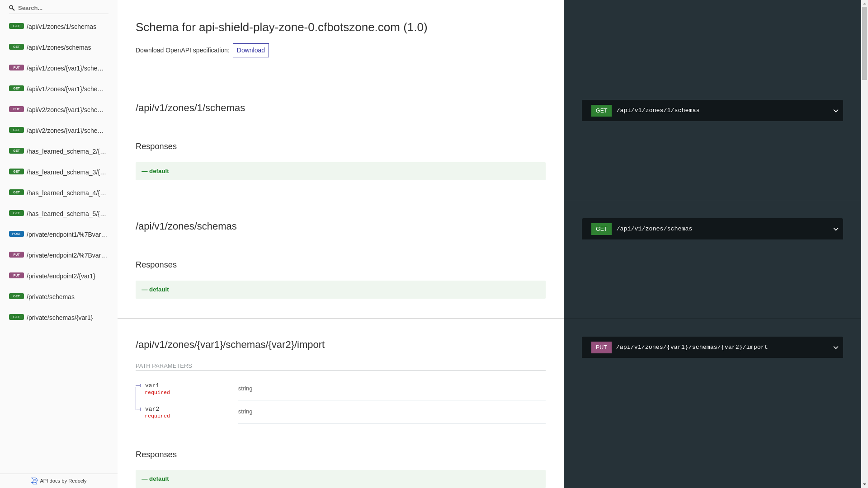Click GET badge of /api/v1/zones/1/schemas panel
Screen dimensions: 868x488
[x=601, y=111]
